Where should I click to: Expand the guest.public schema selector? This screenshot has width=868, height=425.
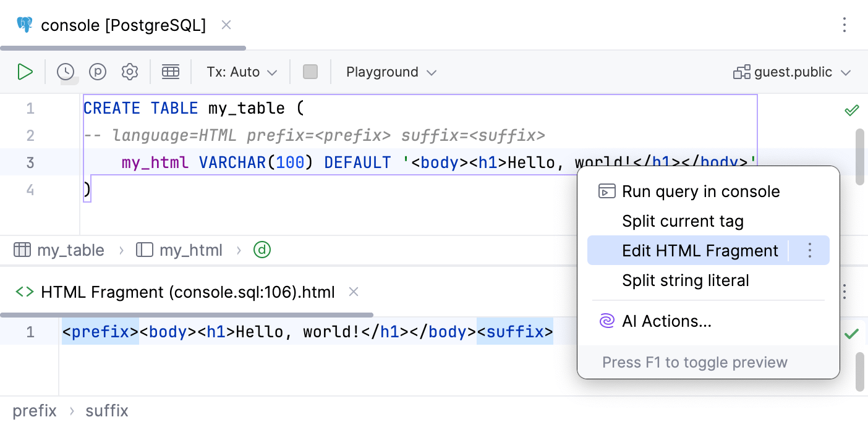tap(793, 72)
